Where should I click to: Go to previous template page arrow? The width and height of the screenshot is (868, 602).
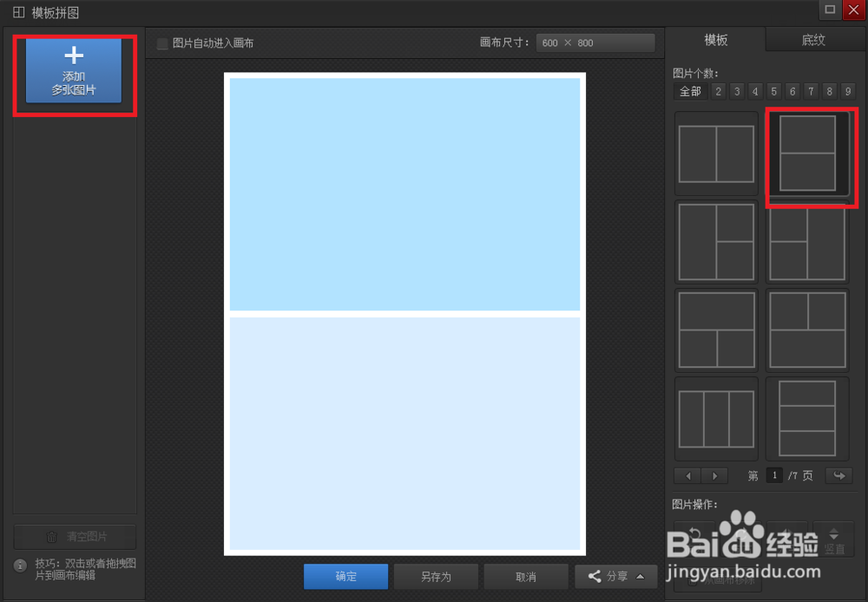pyautogui.click(x=687, y=476)
